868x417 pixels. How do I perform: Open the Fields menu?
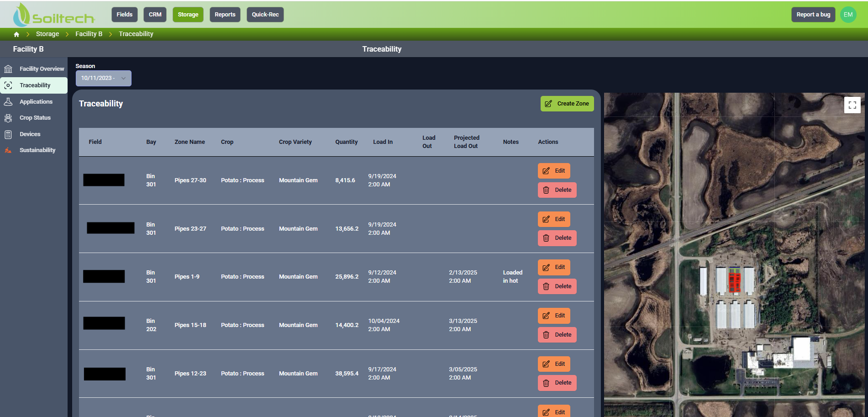125,15
